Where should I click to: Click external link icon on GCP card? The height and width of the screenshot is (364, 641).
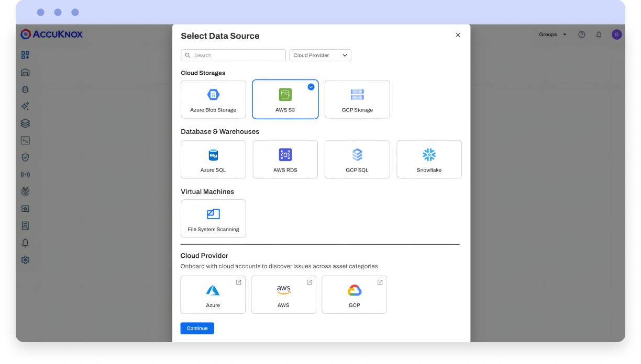point(380,282)
